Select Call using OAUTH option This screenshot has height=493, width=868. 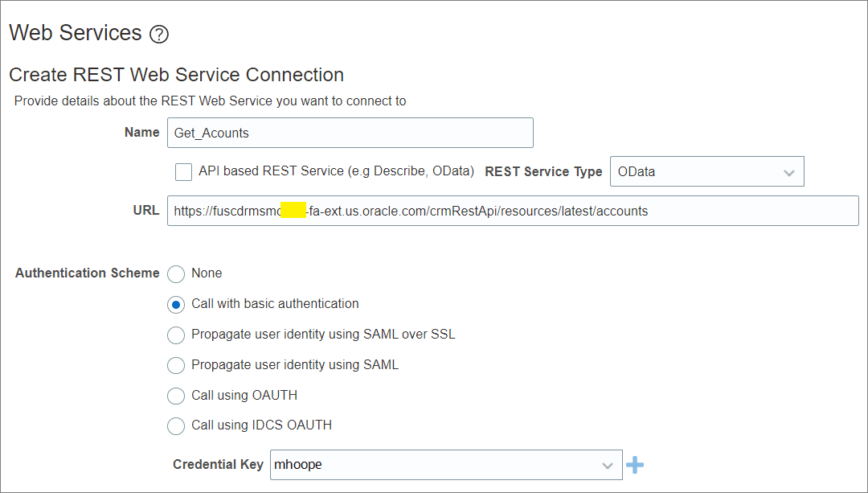176,396
